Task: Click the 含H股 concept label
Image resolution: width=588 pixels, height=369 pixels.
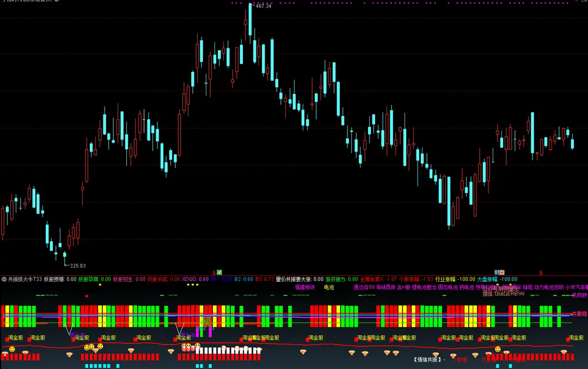Action: click(404, 287)
